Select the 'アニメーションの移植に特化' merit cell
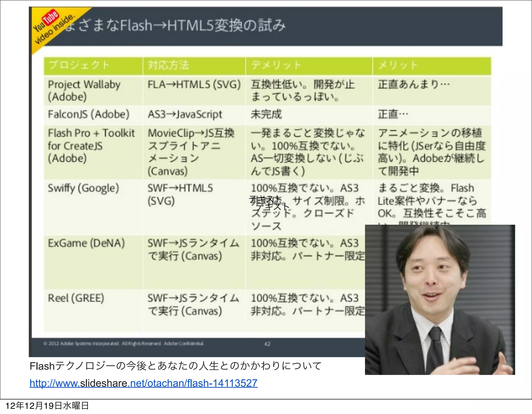This screenshot has width=532, height=414. pos(432,152)
